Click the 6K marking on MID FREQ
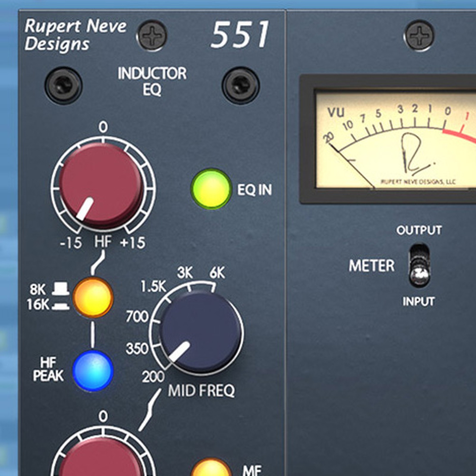 tap(217, 273)
